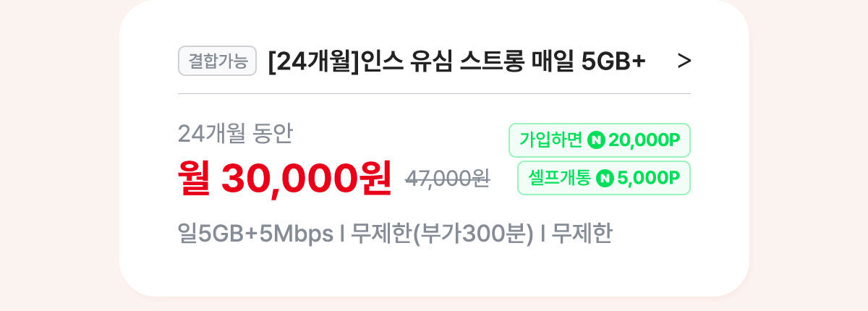Image resolution: width=868 pixels, height=311 pixels.
Task: Click the 가입하면 text in the green badge
Action: (551, 140)
